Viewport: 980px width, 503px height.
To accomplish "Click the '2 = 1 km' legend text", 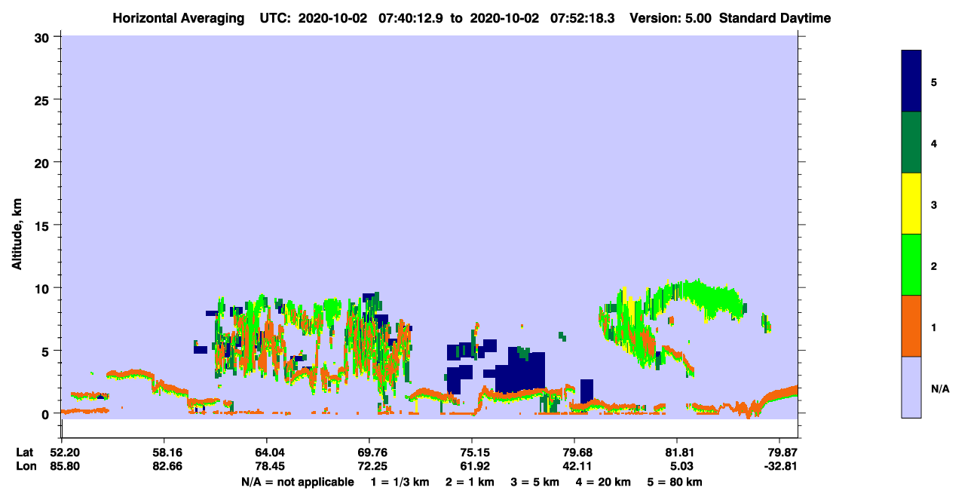I will [x=470, y=482].
